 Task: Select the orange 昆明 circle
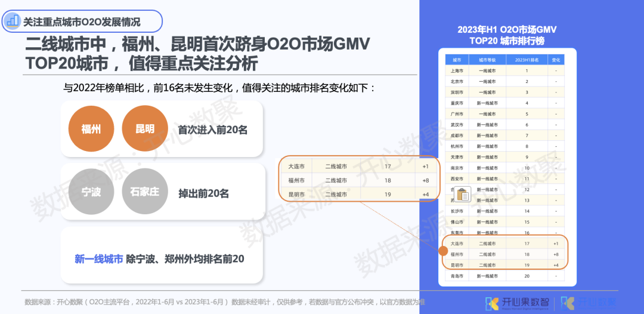(145, 129)
